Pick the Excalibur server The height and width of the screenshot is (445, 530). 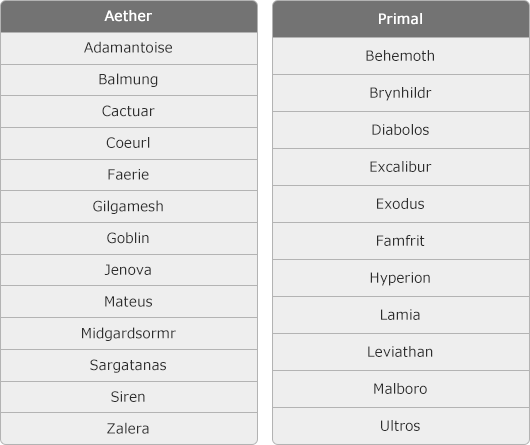401,167
